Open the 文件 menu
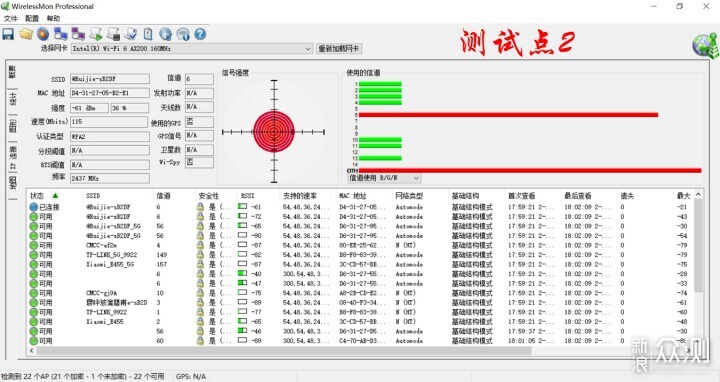This screenshot has width=720, height=382. pyautogui.click(x=11, y=18)
